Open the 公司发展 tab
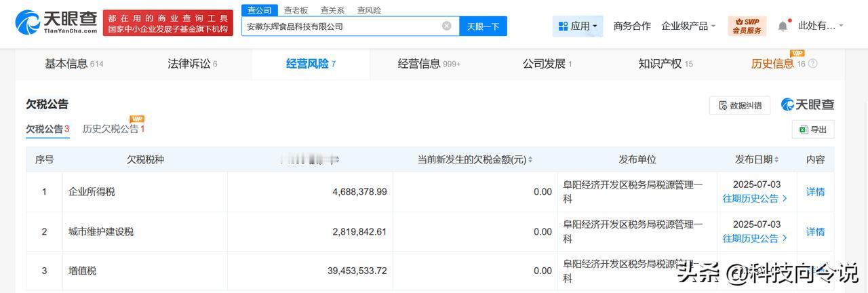The image size is (868, 293). [x=547, y=64]
